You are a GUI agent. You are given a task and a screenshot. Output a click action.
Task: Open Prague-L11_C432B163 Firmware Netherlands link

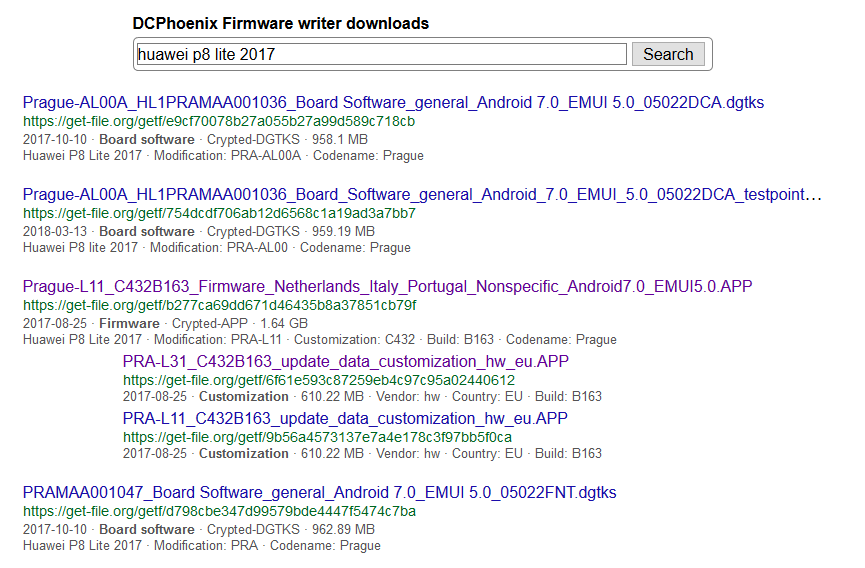tap(387, 287)
